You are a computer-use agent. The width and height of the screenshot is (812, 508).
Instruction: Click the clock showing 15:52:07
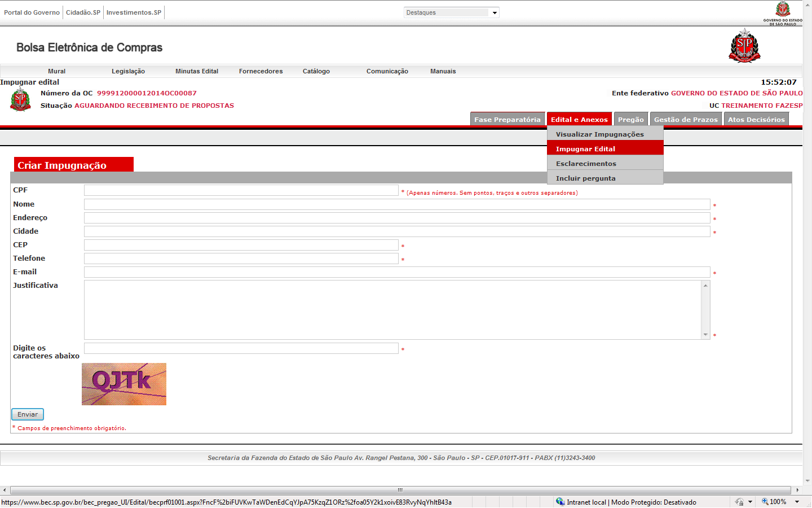779,82
